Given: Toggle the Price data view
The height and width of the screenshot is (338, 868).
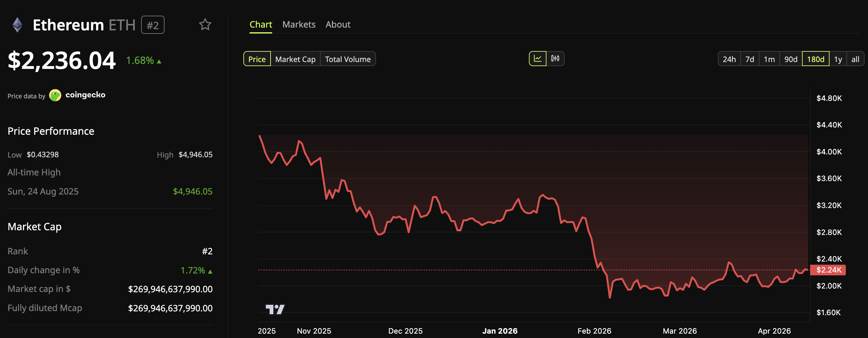Looking at the screenshot, I should 257,59.
